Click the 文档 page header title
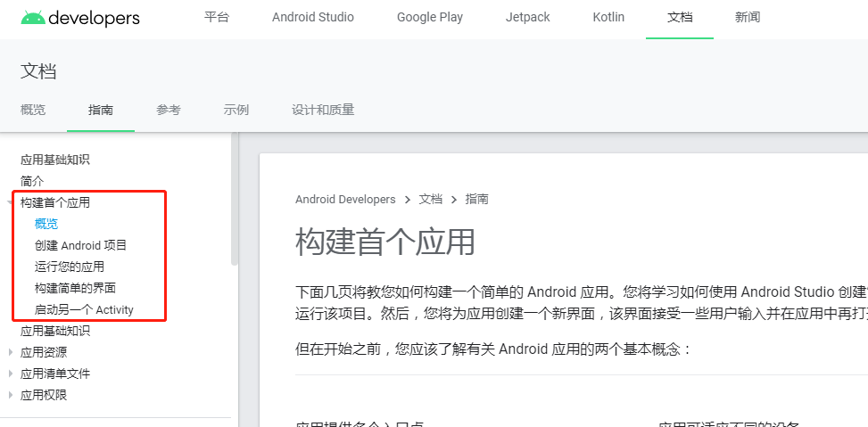 [x=38, y=71]
